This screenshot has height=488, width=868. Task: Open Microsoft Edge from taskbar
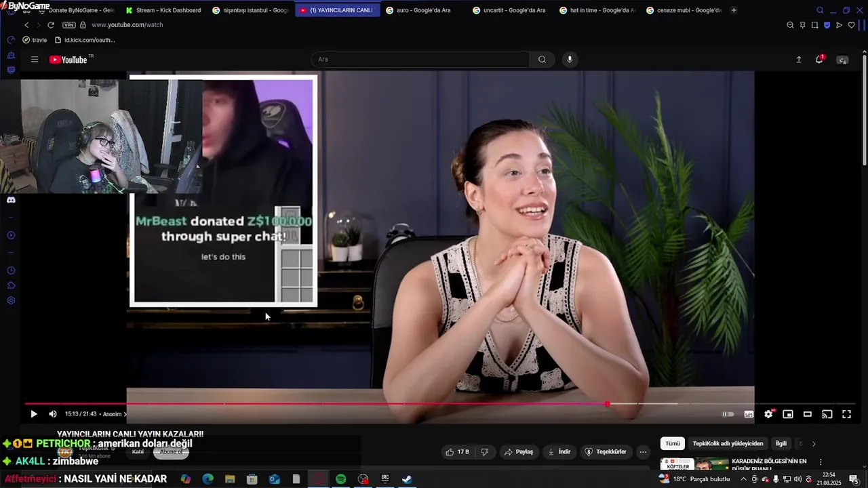click(208, 479)
